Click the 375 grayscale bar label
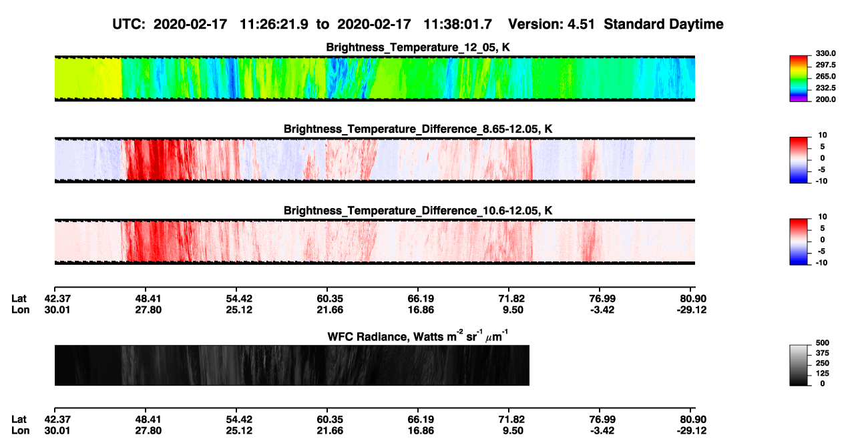 click(x=823, y=353)
